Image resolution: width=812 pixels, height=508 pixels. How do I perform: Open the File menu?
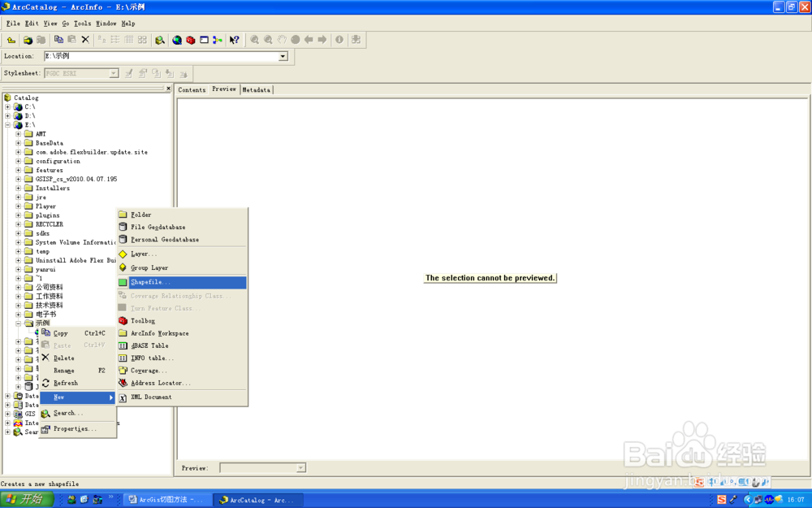pyautogui.click(x=13, y=24)
